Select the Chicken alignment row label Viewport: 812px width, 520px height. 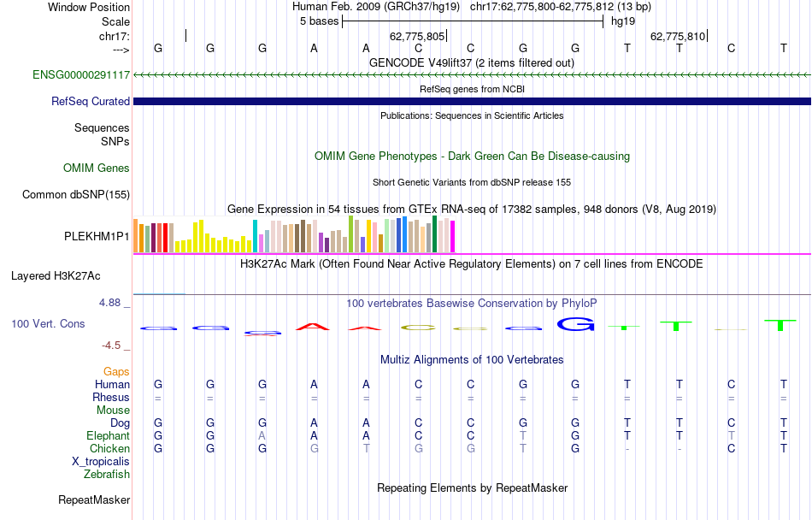tap(109, 448)
